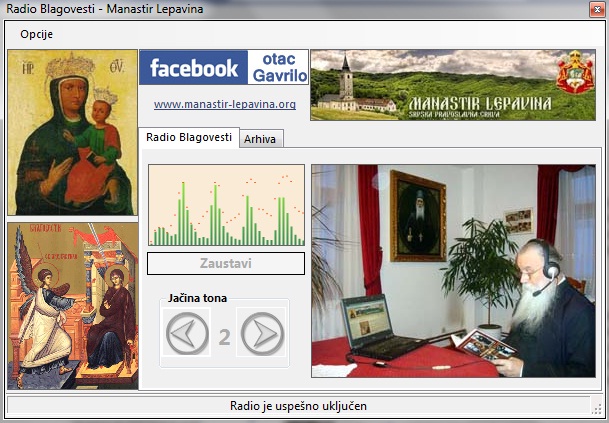Click the status bar message Radio je uspešno uključen

click(x=298, y=406)
